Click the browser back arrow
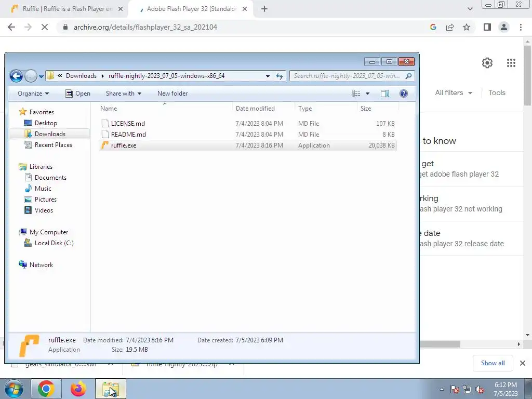 (x=11, y=27)
